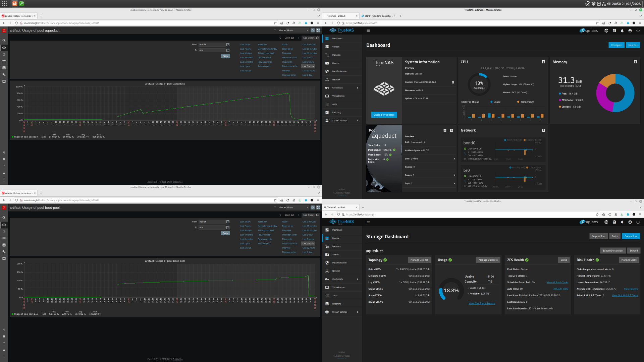Expand the Data: 2 vdevs row
This screenshot has height=362, width=644.
(x=430, y=159)
